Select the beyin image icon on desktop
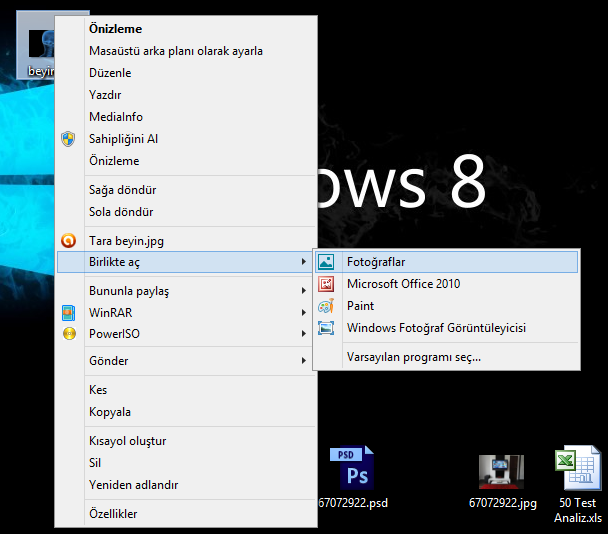This screenshot has width=608, height=534. coord(41,43)
